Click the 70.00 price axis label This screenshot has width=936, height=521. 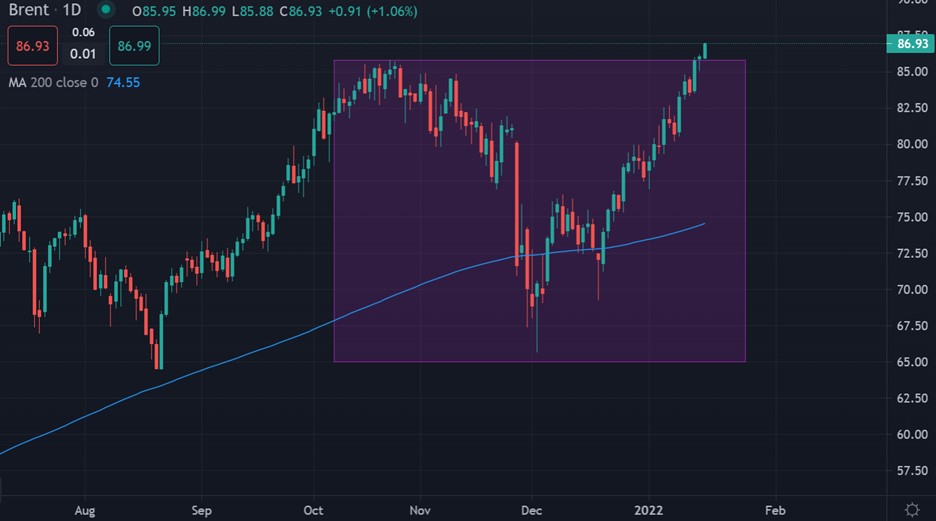(x=912, y=289)
